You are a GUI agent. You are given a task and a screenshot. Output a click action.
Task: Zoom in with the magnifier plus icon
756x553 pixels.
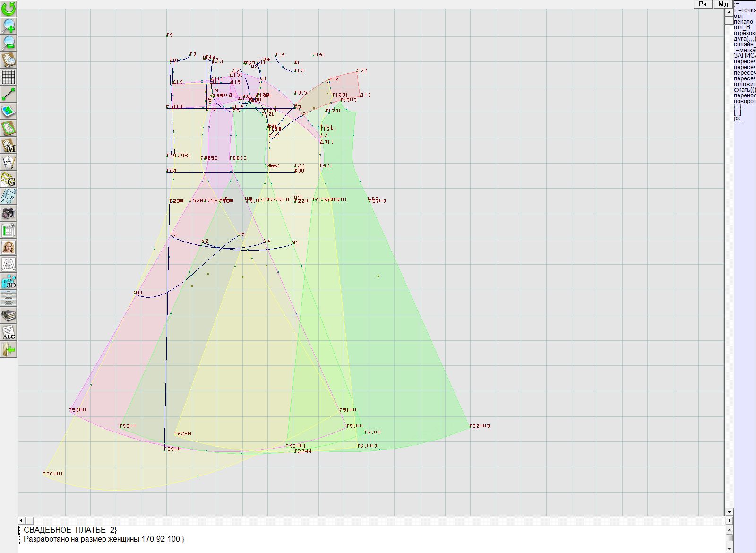pos(9,26)
